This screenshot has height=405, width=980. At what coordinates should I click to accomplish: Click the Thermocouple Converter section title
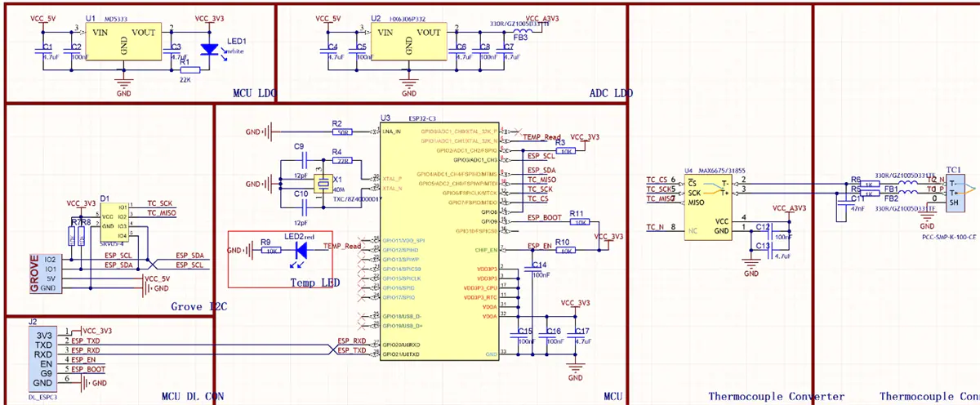pyautogui.click(x=776, y=397)
